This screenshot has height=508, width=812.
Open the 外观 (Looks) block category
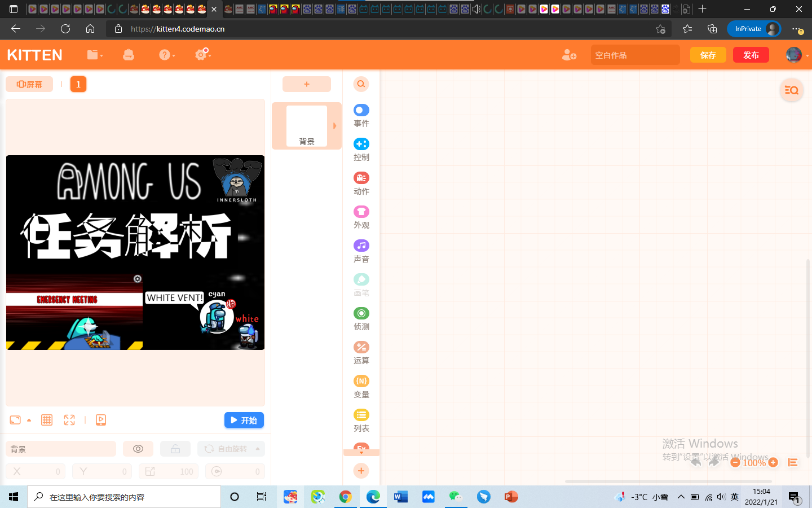coord(361,217)
